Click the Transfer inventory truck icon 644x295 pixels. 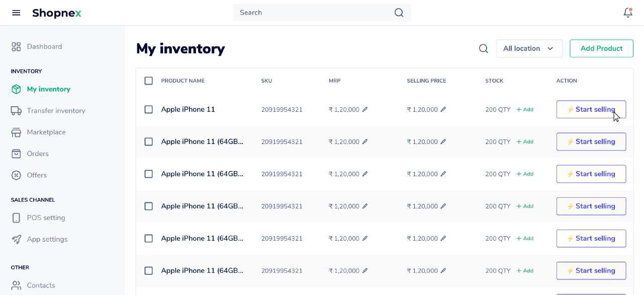(x=16, y=111)
